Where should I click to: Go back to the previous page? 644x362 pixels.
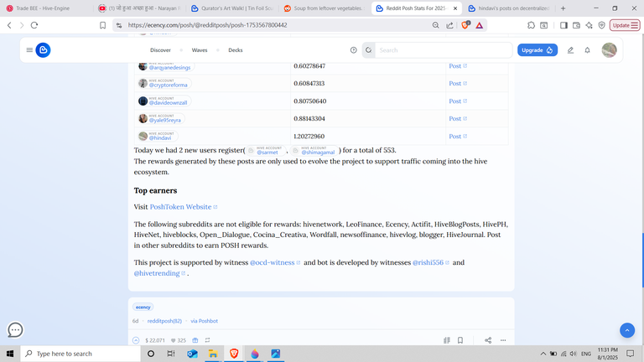pyautogui.click(x=9, y=25)
